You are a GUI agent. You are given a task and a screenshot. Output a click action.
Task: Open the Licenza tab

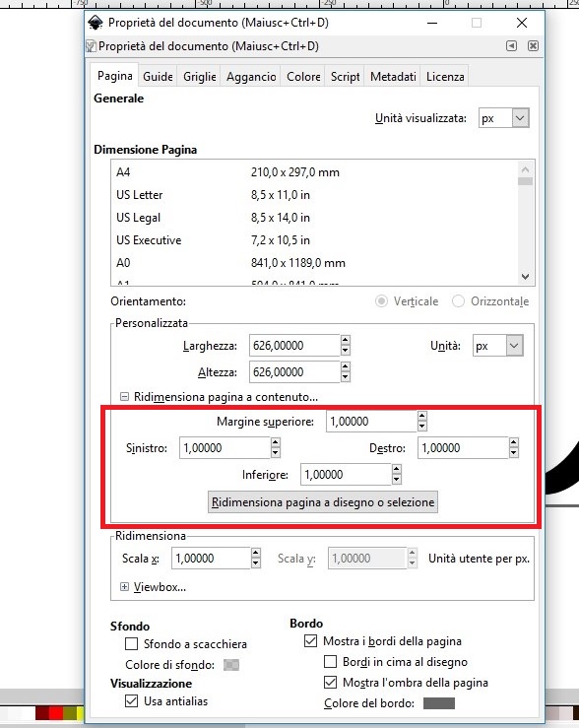pyautogui.click(x=445, y=76)
